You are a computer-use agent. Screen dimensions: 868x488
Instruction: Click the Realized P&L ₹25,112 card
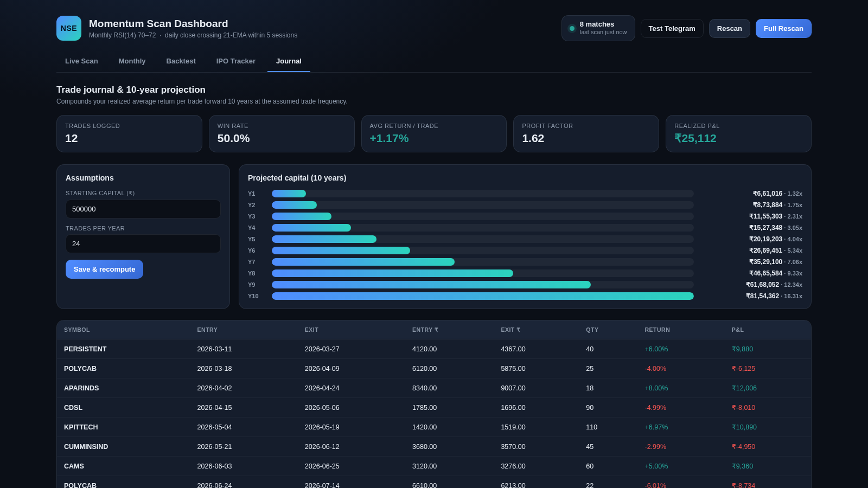tap(738, 133)
